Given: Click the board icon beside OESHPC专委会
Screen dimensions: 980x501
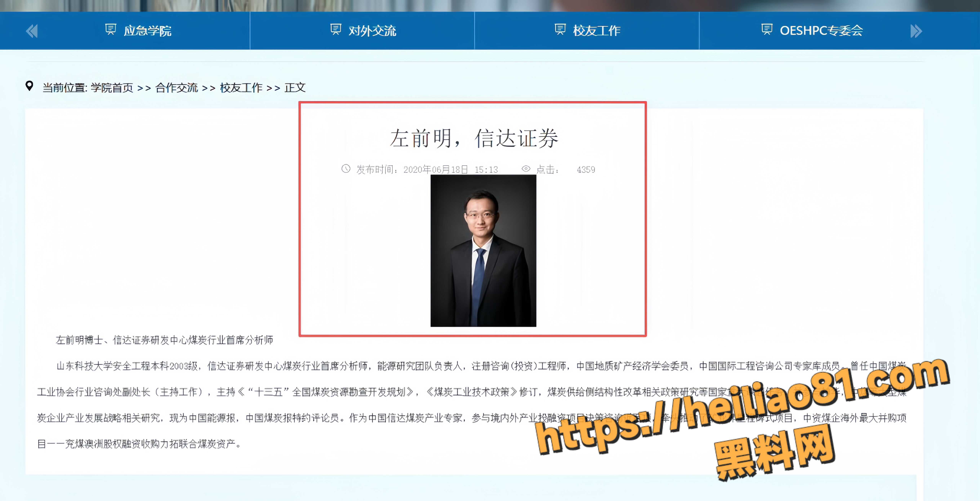Looking at the screenshot, I should (x=767, y=29).
